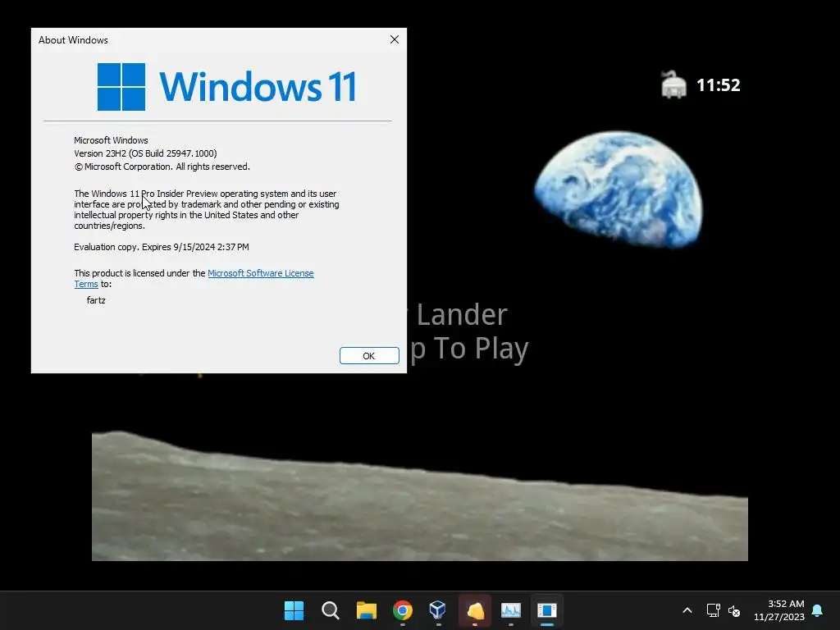Launch File Explorer from taskbar
Screen dimensions: 840x630
[x=367, y=610]
